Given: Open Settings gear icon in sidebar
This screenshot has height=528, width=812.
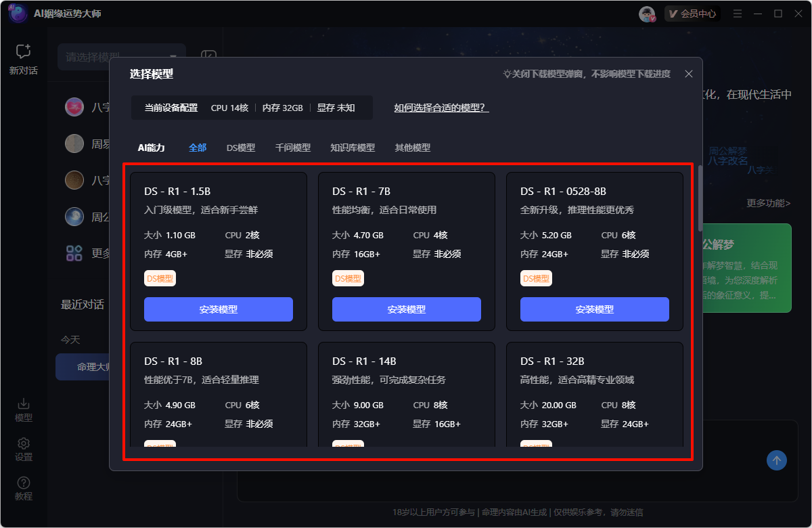Looking at the screenshot, I should coord(23,443).
